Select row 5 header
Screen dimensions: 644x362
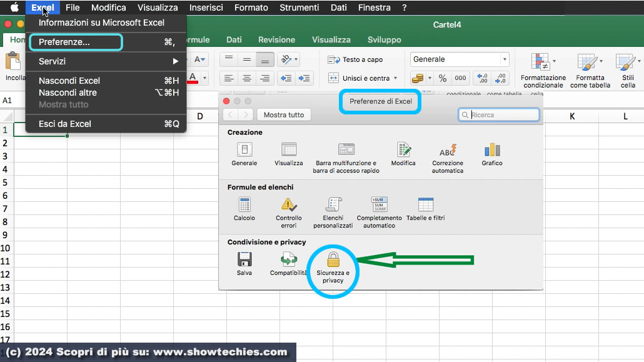tap(6, 183)
